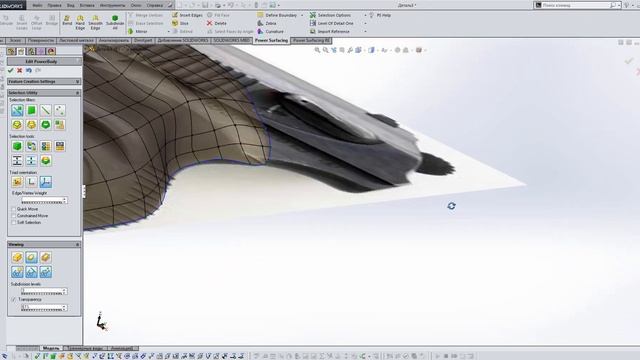Enable Zebra stripes analysis
This screenshot has width=640, height=360.
tap(267, 23)
